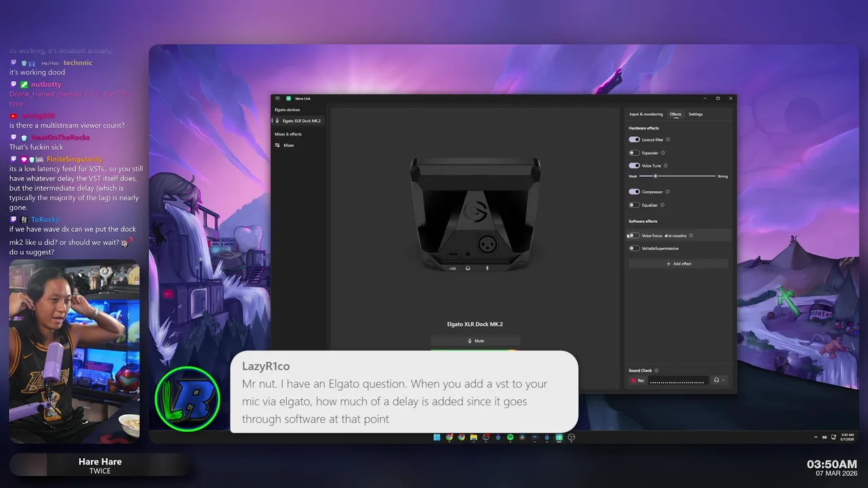Click the LazyR1co question popup
This screenshot has width=868, height=488.
[404, 392]
